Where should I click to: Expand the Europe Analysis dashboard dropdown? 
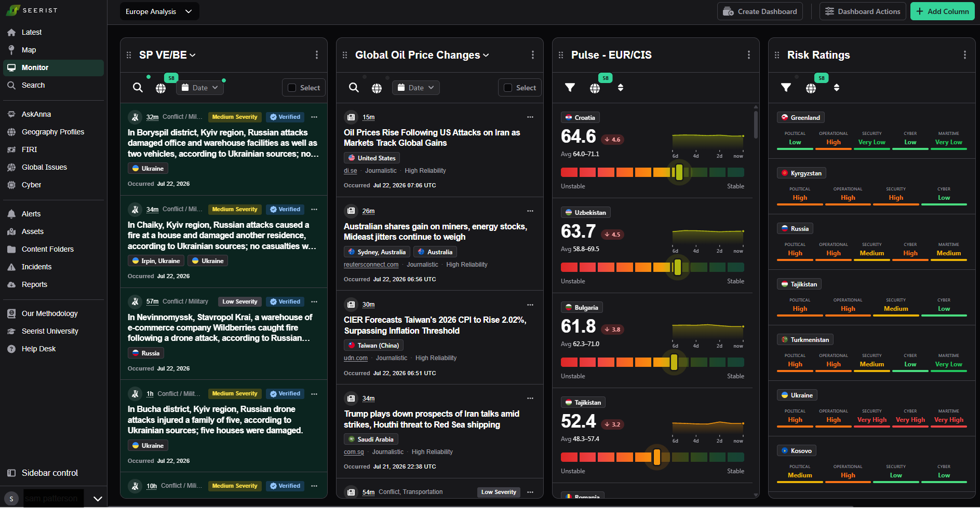point(159,11)
